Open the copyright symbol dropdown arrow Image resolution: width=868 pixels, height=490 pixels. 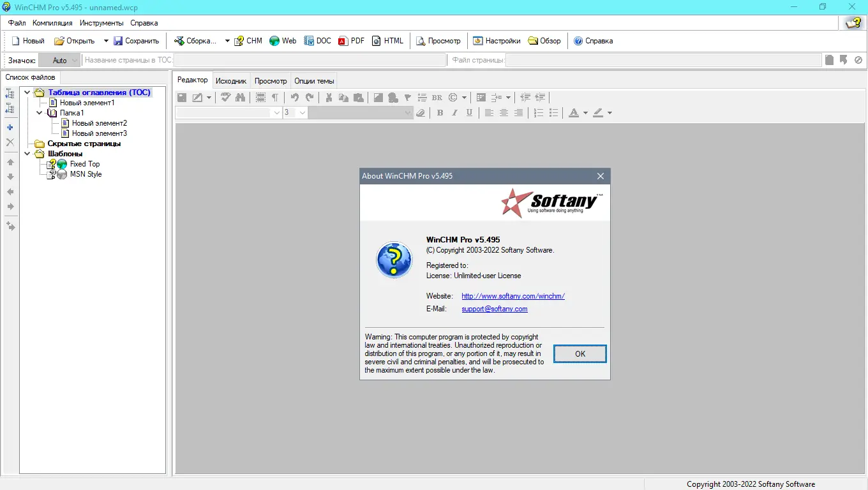click(x=464, y=98)
